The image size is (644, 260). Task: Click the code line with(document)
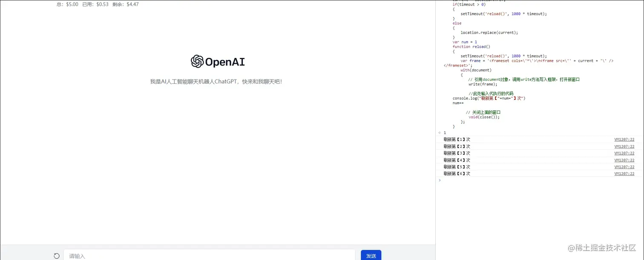(476, 70)
